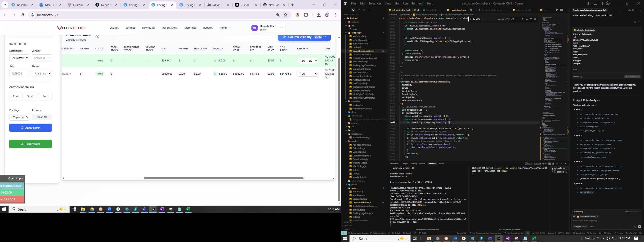Toggle Match Whole Word in find widget

point(503,19)
